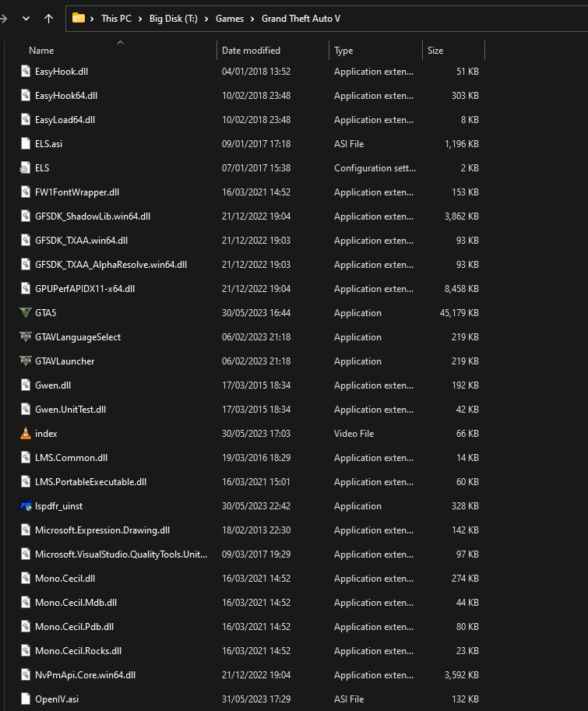Expand chevron before This PC in breadcrumb
Screen dimensions: 588x711
[92, 19]
